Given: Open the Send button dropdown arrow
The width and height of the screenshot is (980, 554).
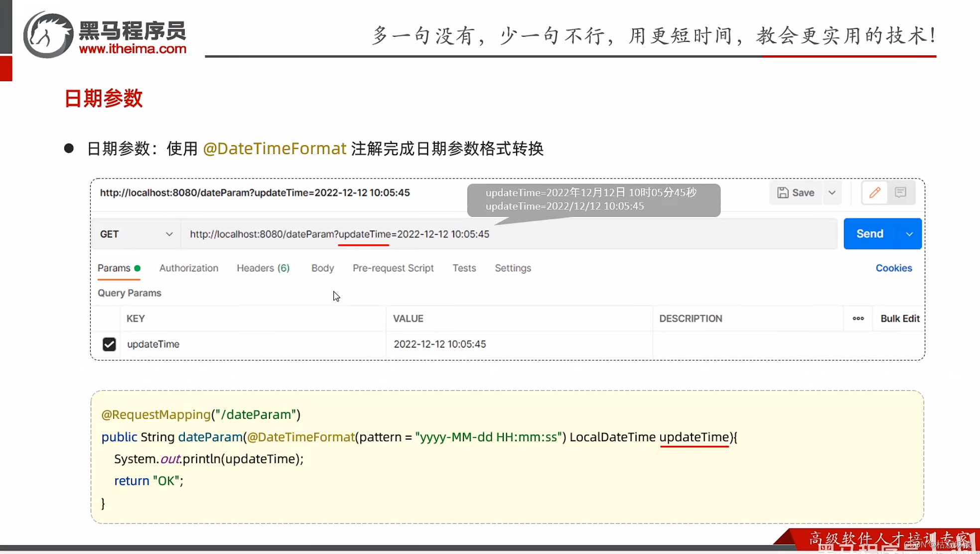Looking at the screenshot, I should [910, 233].
